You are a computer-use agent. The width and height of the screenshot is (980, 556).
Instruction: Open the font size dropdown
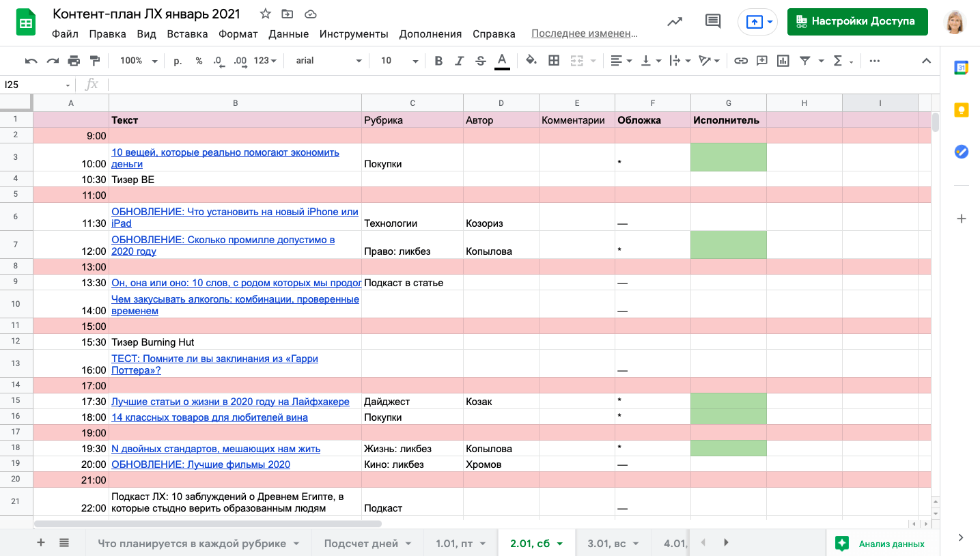399,61
